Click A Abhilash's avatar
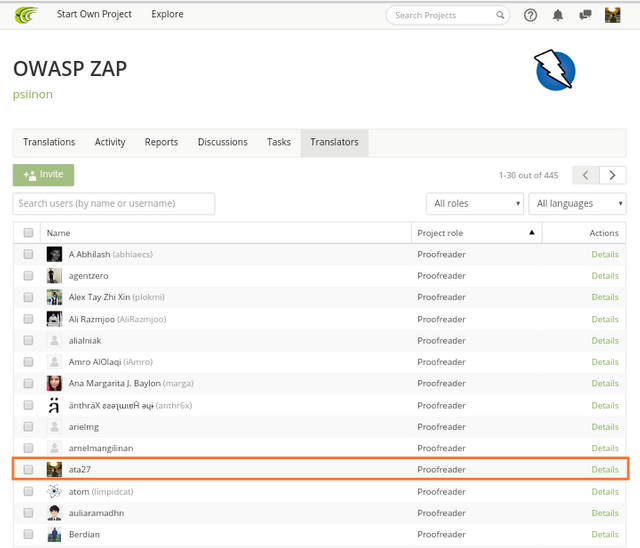The image size is (640, 548). [x=54, y=254]
